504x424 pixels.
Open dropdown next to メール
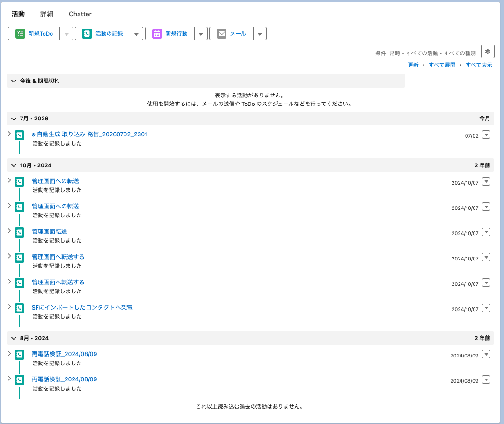point(260,33)
